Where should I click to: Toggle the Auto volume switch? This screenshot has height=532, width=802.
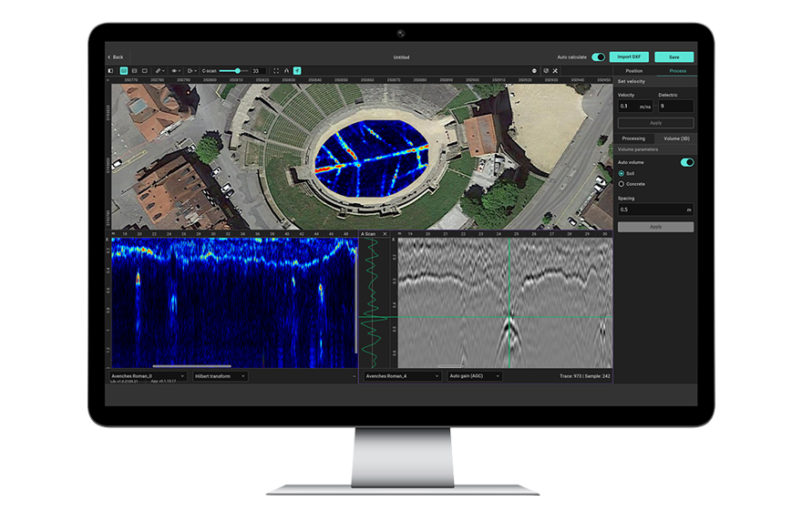click(x=687, y=162)
